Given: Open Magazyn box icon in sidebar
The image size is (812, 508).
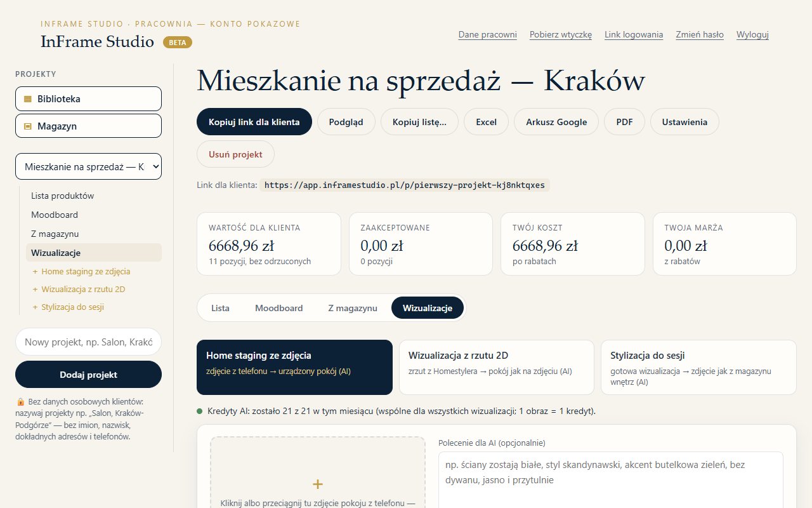Looking at the screenshot, I should click(x=27, y=126).
